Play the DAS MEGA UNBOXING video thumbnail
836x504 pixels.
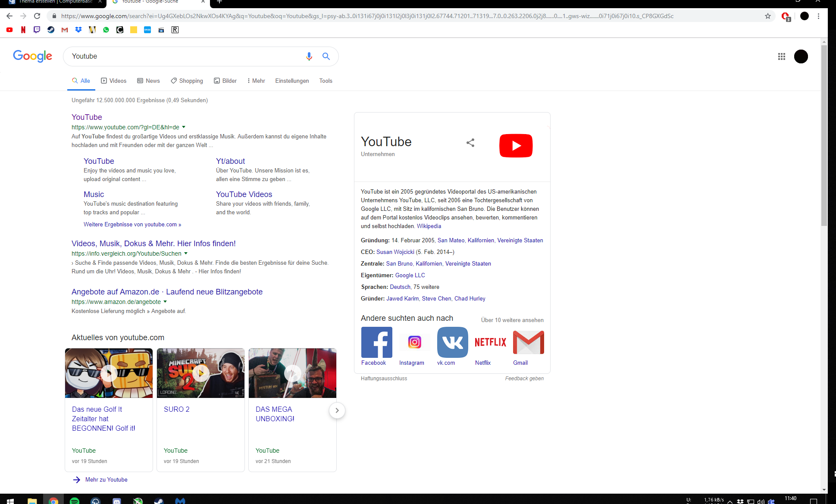point(292,373)
